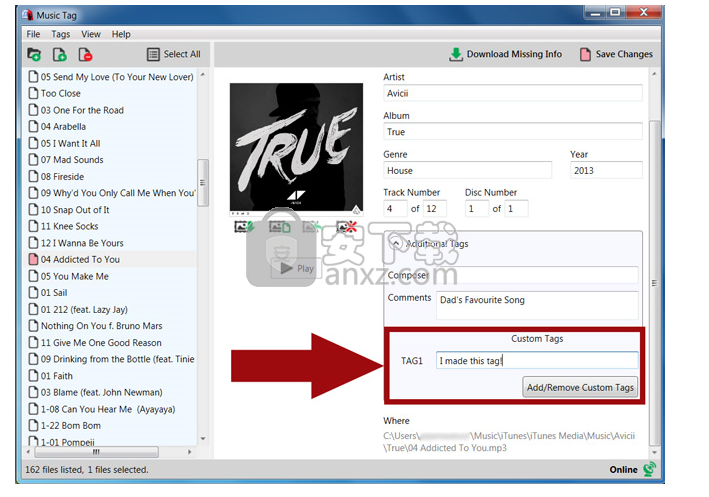Click the load cover art from file icon
Image resolution: width=709 pixels, height=497 pixels.
(279, 226)
